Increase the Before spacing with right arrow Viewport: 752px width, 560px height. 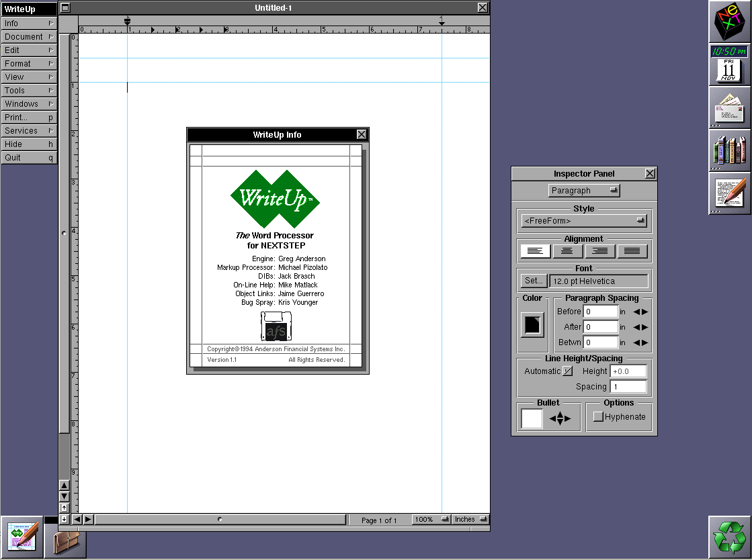pos(645,312)
